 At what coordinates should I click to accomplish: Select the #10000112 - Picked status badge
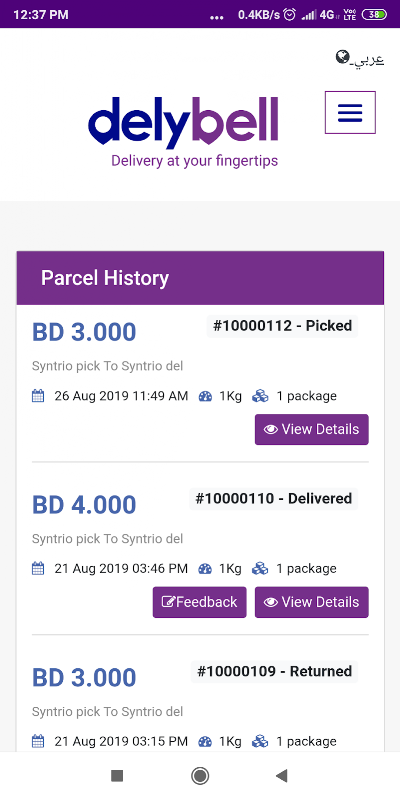[x=282, y=326]
